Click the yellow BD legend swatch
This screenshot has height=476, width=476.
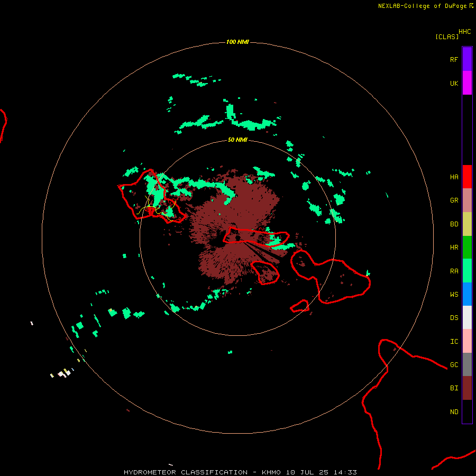(x=467, y=224)
